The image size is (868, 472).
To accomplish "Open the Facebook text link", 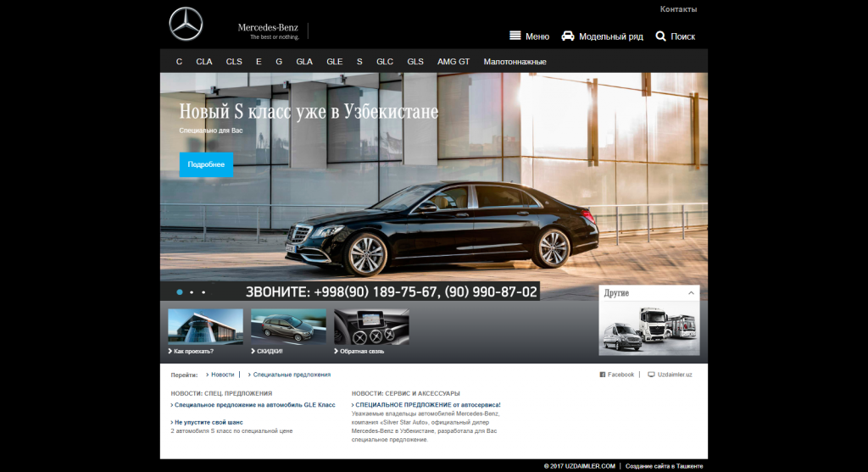I will pyautogui.click(x=620, y=375).
